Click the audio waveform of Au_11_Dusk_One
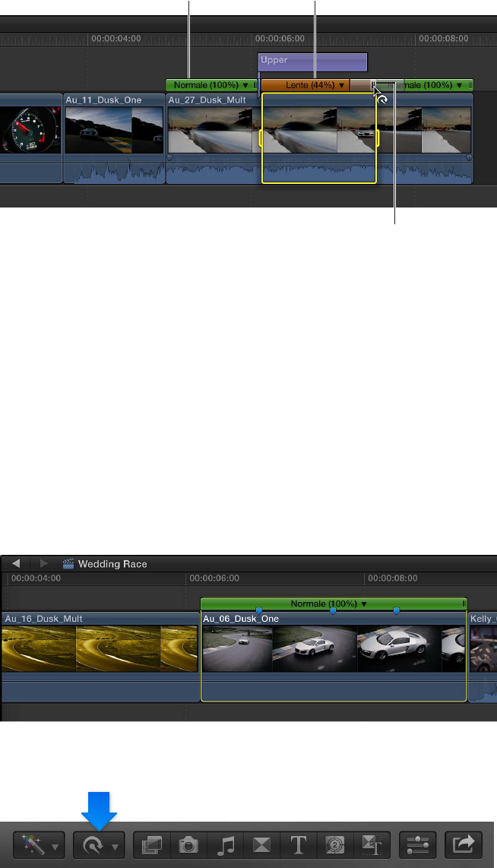Viewport: 497px width, 868px height. coord(114,170)
